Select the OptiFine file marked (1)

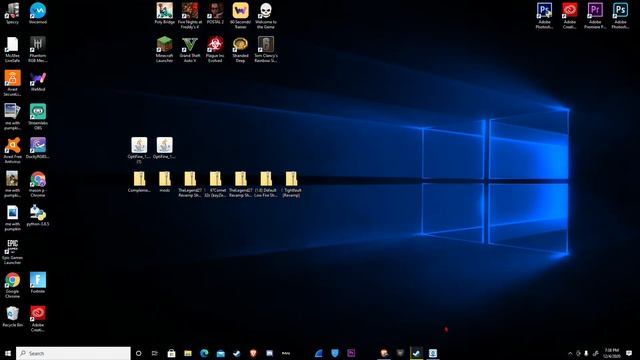[139, 150]
